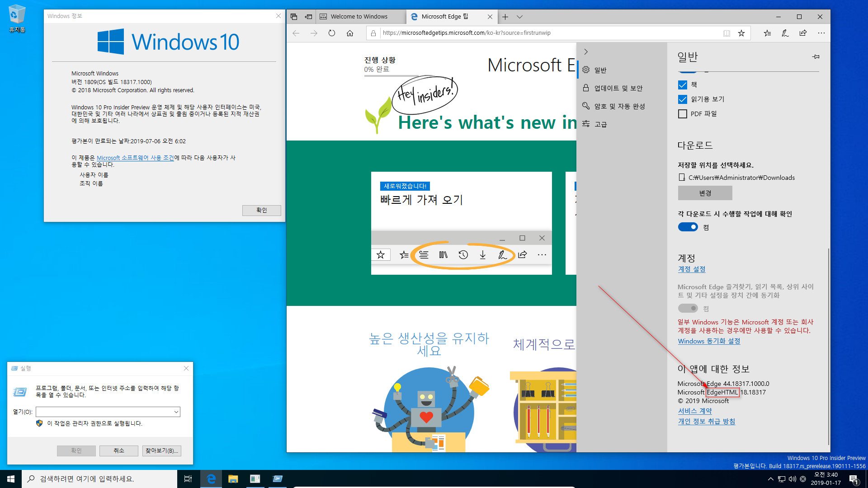
Task: Toggle 각 다운로드 시 수행할 작업 switch
Action: click(x=687, y=227)
